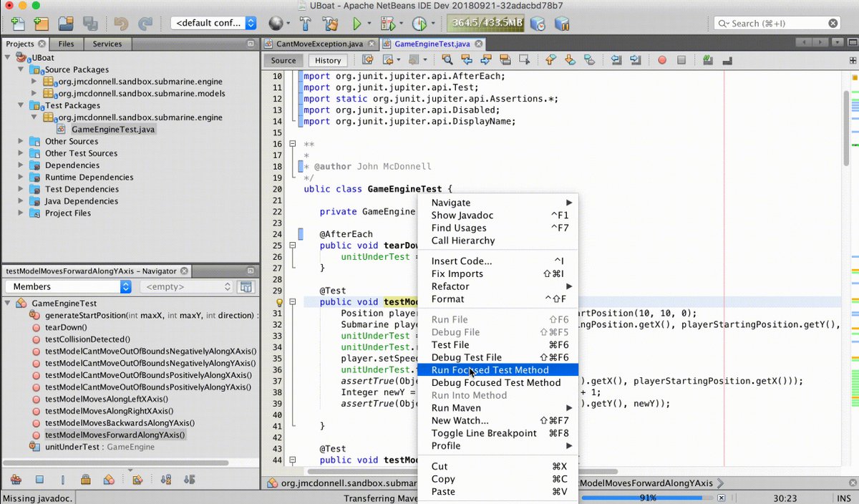Toggle Show Static Members filter in Navigator
859x504 pixels.
[62, 479]
